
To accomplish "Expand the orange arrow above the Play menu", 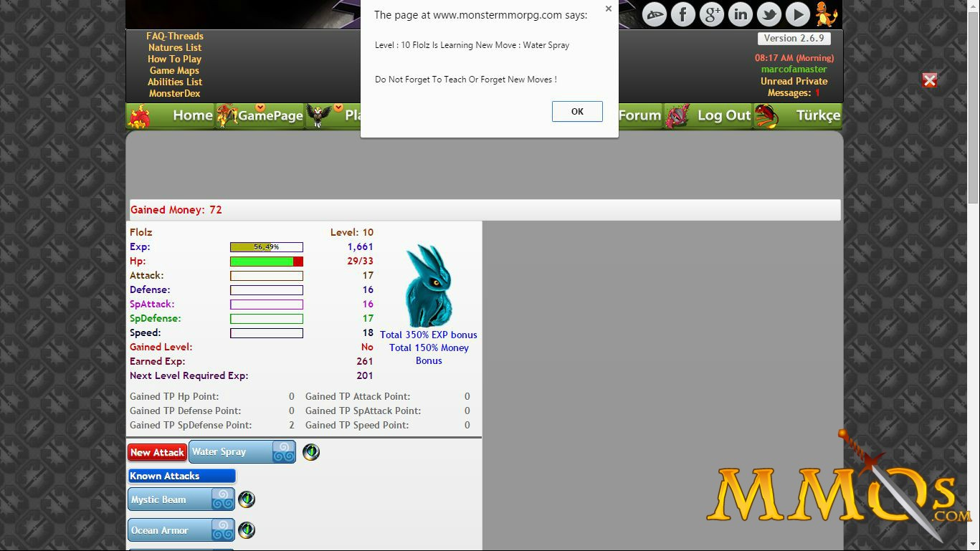I will pos(338,107).
